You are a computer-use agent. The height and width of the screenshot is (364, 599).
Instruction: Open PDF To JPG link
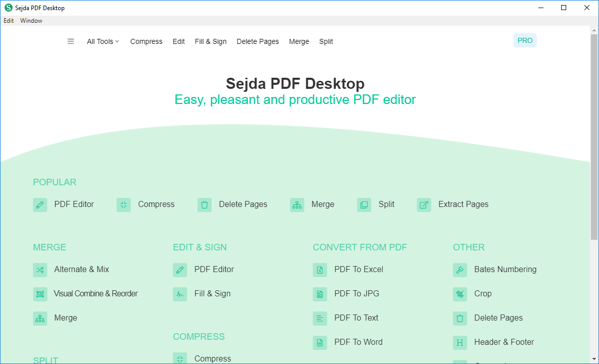pyautogui.click(x=357, y=294)
